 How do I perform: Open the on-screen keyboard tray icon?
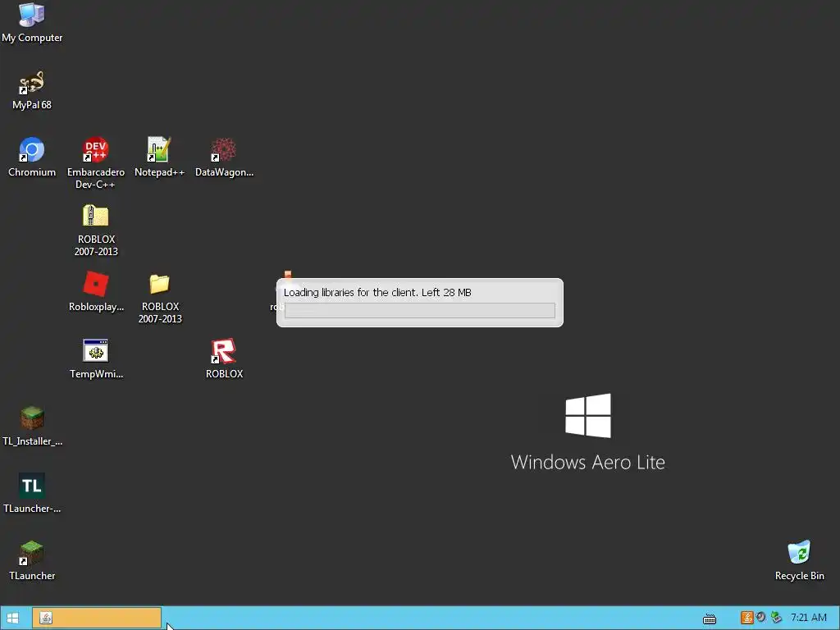coord(710,619)
